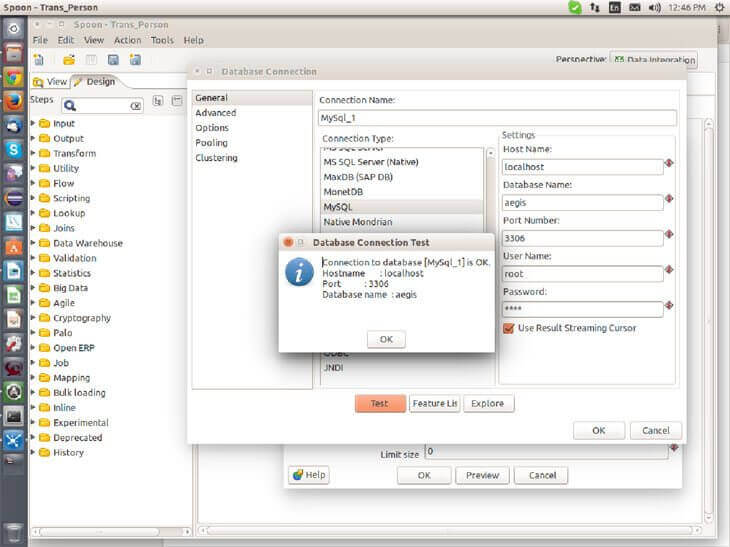Open the File menu
Image resolution: width=730 pixels, height=547 pixels.
[40, 41]
